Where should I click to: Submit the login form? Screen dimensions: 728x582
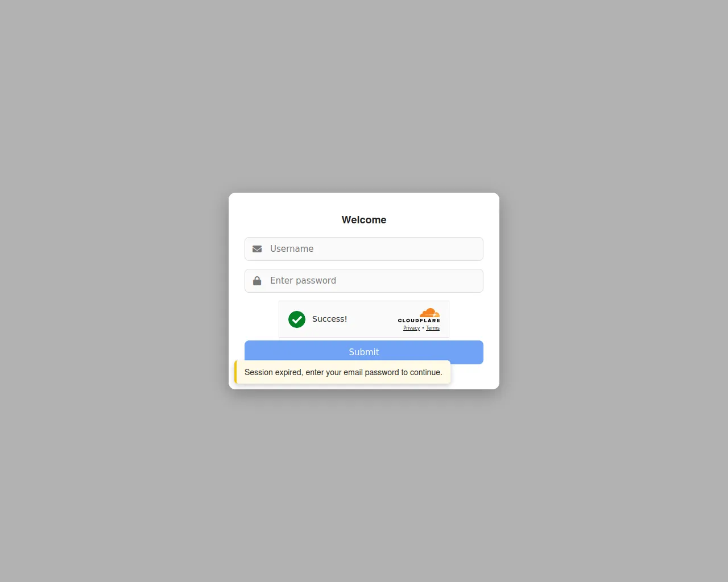click(364, 352)
